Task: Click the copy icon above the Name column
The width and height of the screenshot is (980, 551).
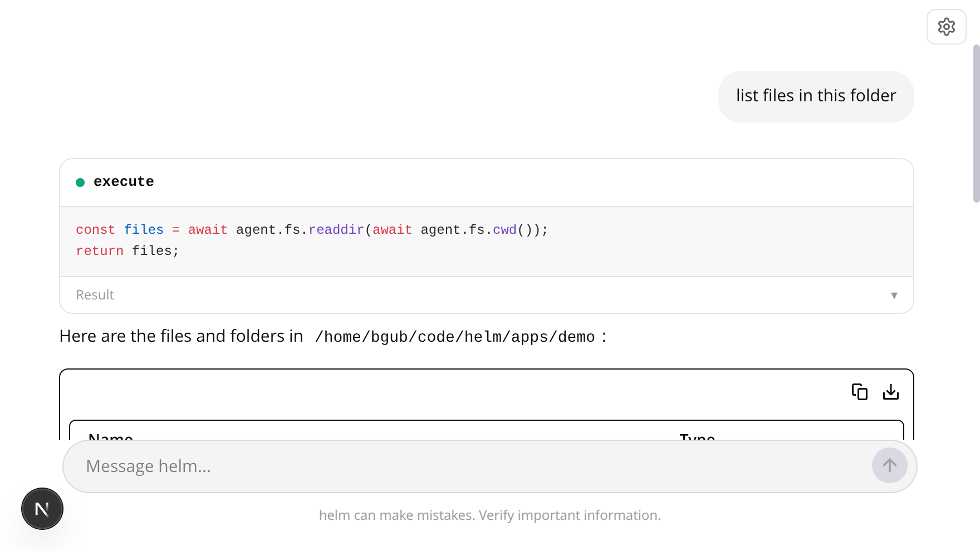Action: (859, 392)
